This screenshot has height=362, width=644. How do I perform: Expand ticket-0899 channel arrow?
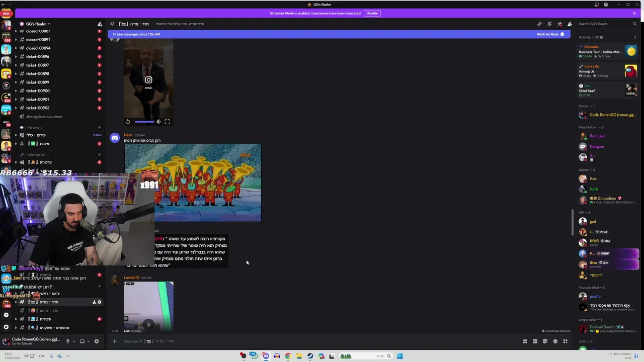point(16,82)
